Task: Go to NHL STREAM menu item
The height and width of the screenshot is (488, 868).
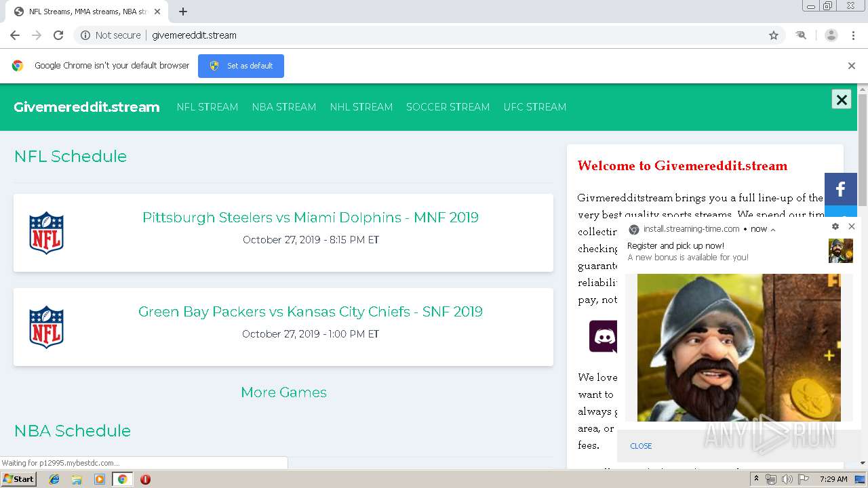Action: (x=361, y=107)
